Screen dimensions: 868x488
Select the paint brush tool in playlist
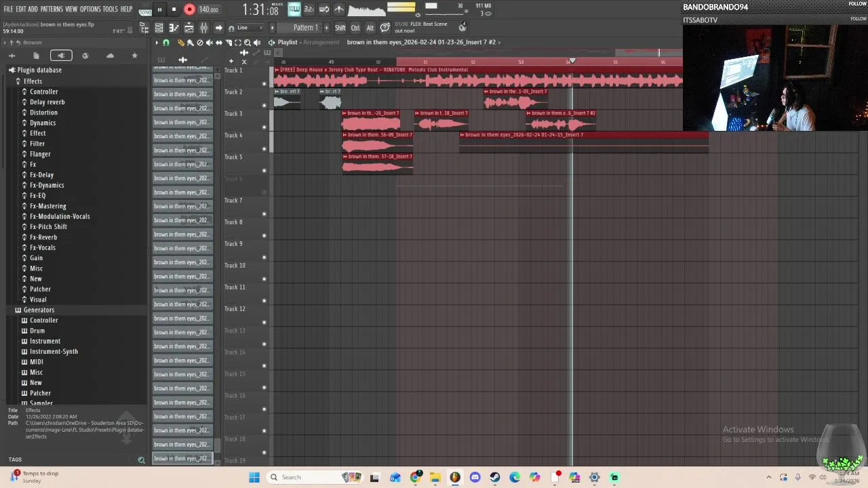[x=190, y=43]
